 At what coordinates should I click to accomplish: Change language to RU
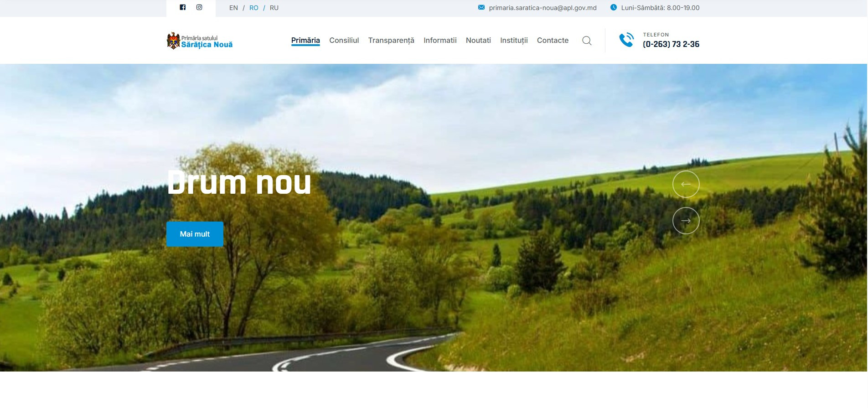pyautogui.click(x=274, y=8)
